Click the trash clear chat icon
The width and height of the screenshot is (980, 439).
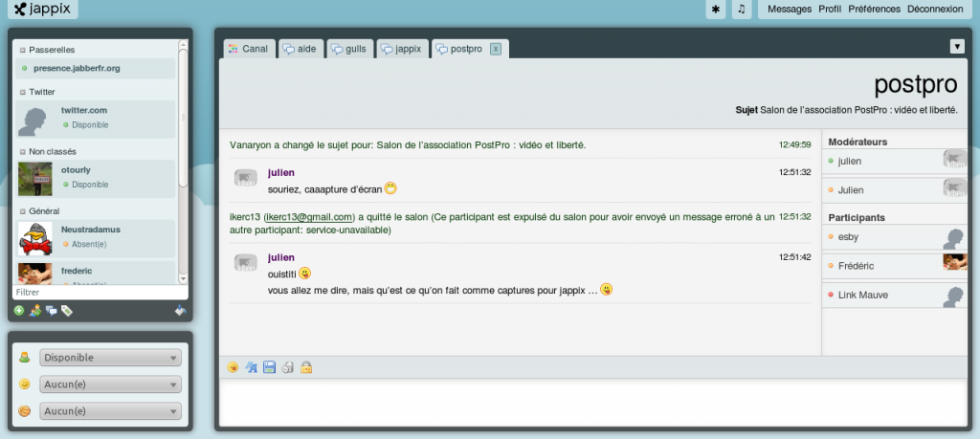click(287, 367)
